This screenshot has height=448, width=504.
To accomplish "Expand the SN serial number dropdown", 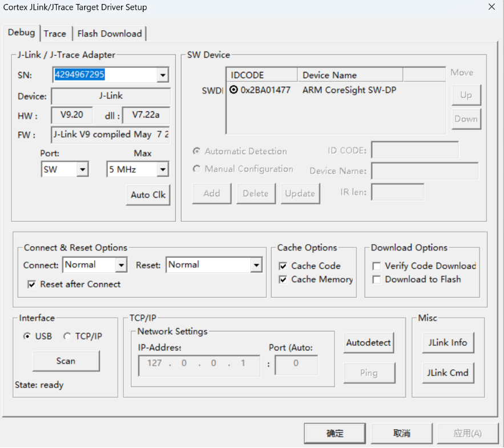I will 163,75.
